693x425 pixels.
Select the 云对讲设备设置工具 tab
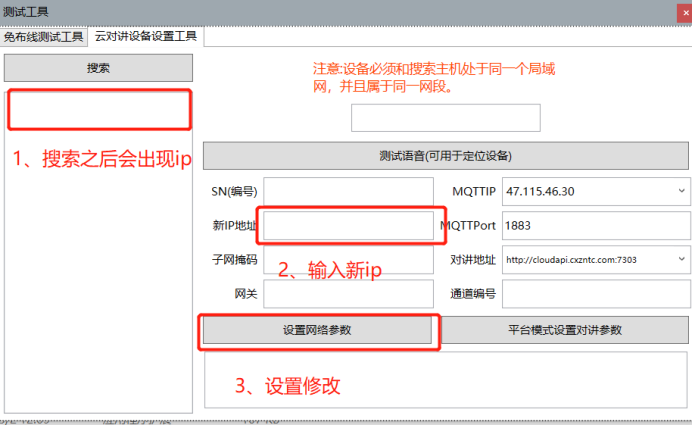point(146,36)
